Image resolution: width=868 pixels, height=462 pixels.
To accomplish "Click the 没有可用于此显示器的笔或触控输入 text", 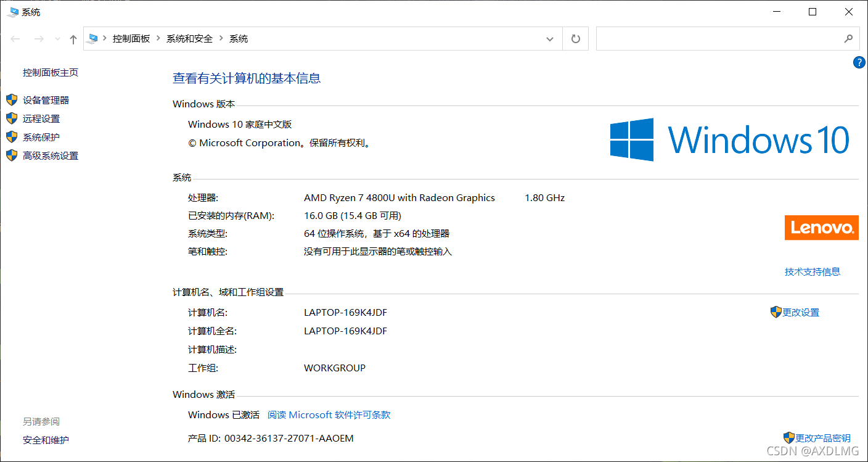I will [x=378, y=252].
